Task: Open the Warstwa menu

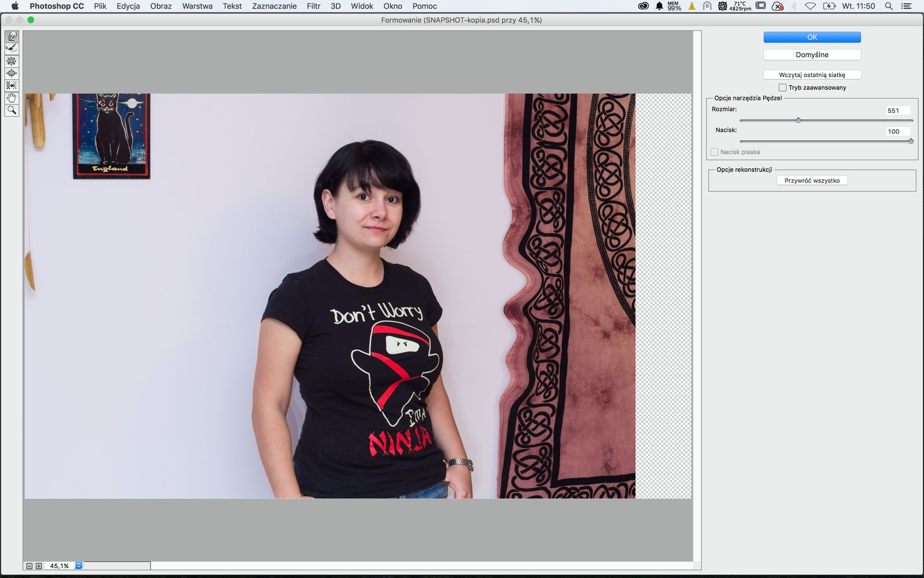Action: (197, 6)
